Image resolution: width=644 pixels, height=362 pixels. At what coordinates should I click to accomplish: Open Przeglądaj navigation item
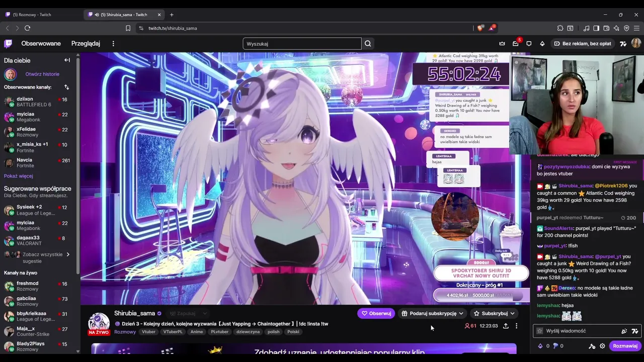[x=86, y=44]
